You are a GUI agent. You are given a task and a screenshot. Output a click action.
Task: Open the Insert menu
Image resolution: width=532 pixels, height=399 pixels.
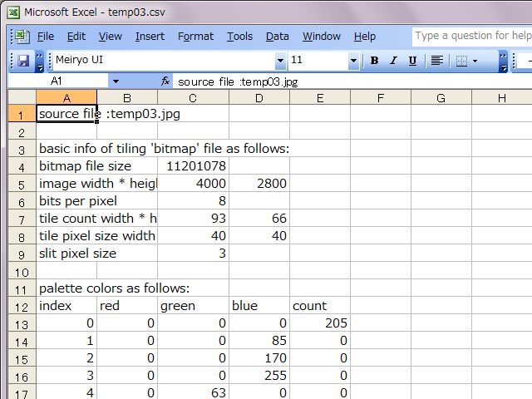(150, 37)
